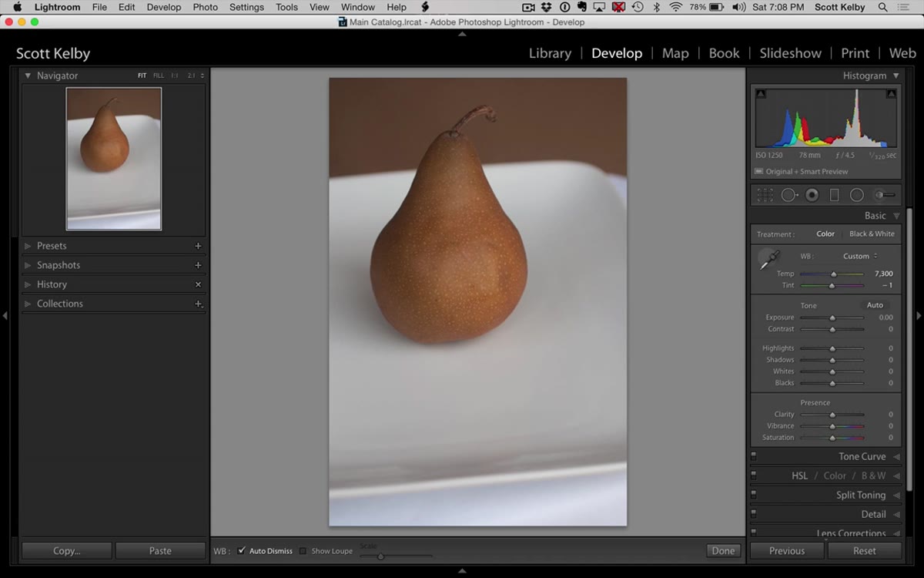924x578 pixels.
Task: Toggle the Detail panel on/off switch
Action: point(753,514)
